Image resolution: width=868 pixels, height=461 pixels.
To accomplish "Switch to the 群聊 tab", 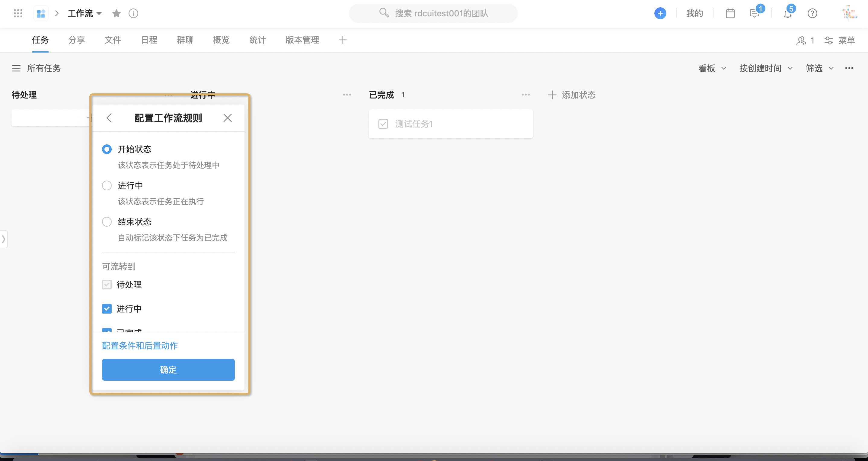I will [x=185, y=40].
